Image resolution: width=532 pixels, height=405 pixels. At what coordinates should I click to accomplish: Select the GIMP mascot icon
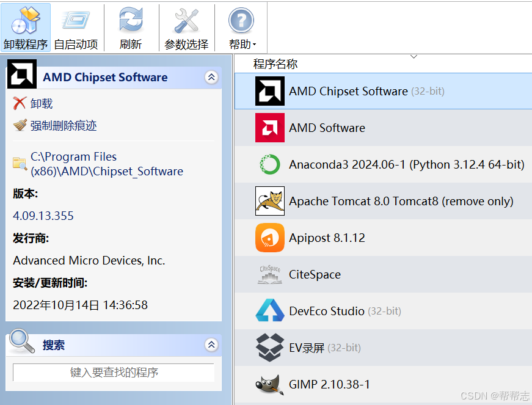[270, 384]
